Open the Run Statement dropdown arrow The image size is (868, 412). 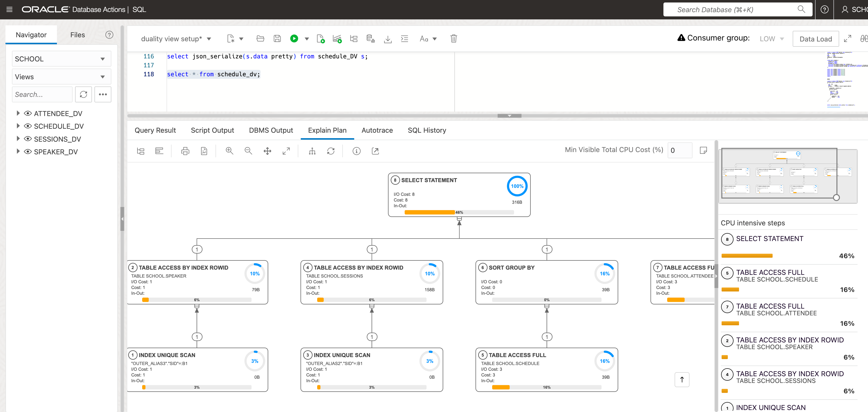pos(307,39)
